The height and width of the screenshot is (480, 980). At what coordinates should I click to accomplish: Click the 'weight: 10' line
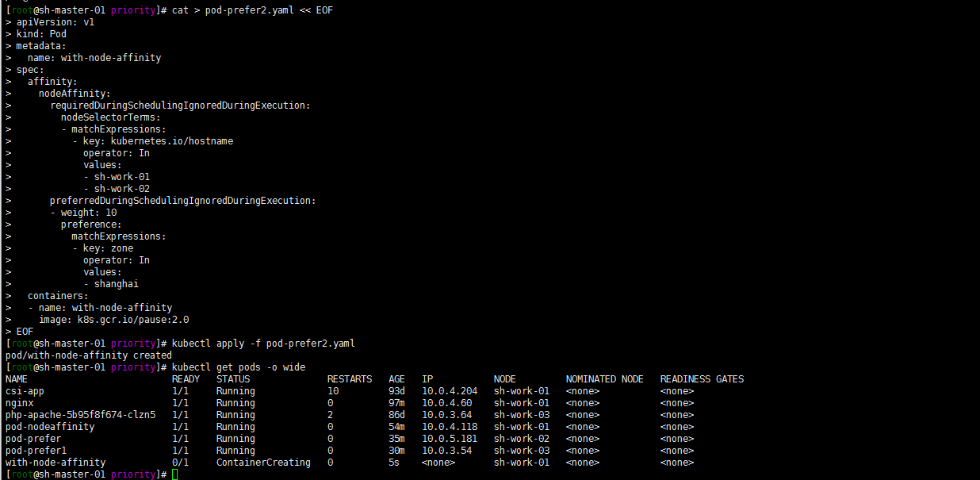tap(83, 213)
